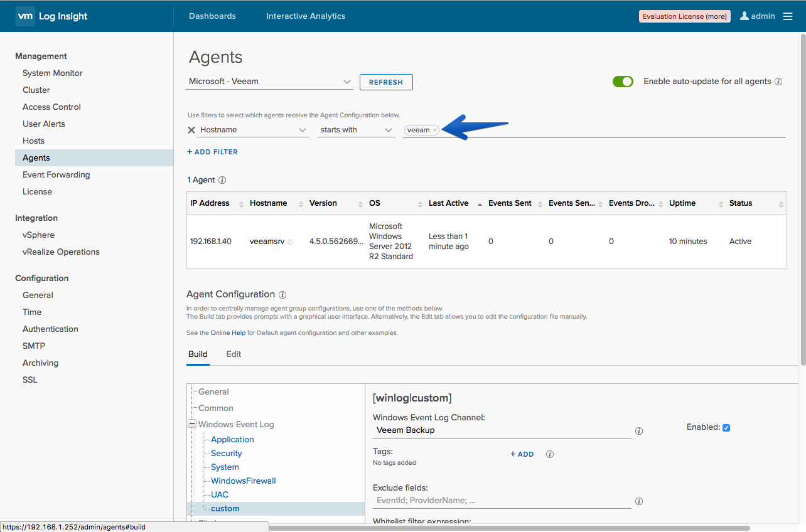Open vSphere integration page
The width and height of the screenshot is (806, 532).
[x=38, y=235]
